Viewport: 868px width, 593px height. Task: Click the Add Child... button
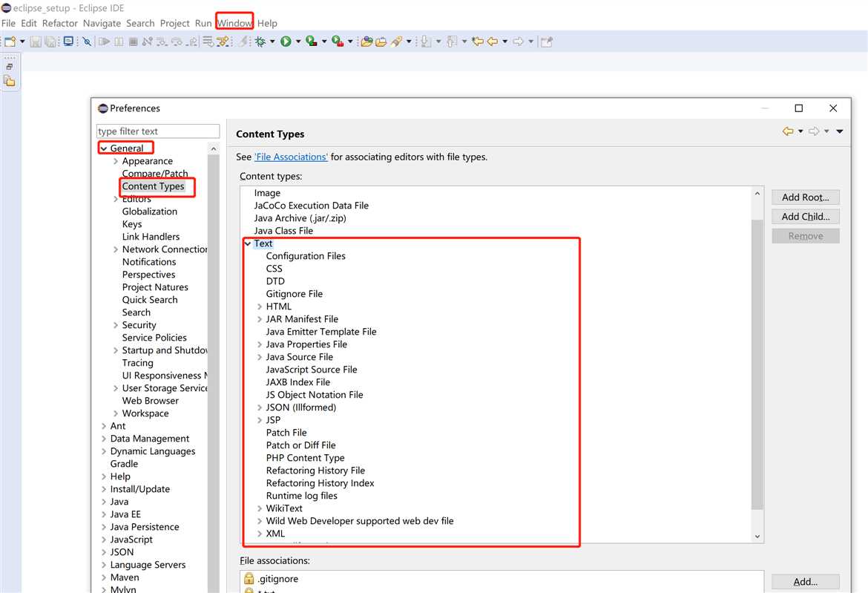point(806,217)
